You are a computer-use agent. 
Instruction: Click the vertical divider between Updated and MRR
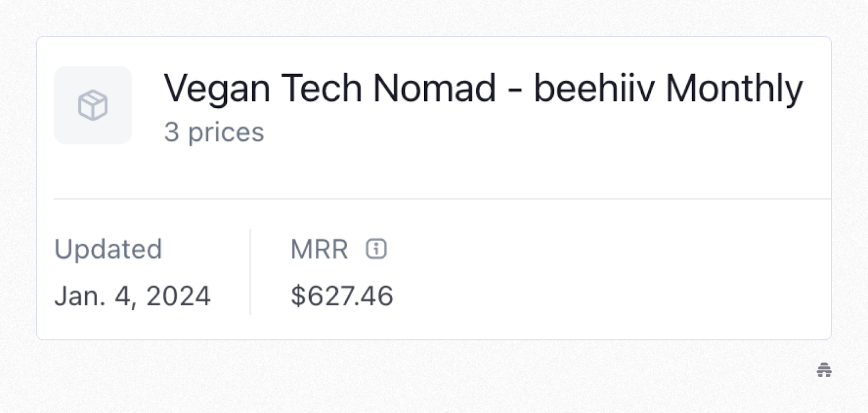[x=250, y=272]
